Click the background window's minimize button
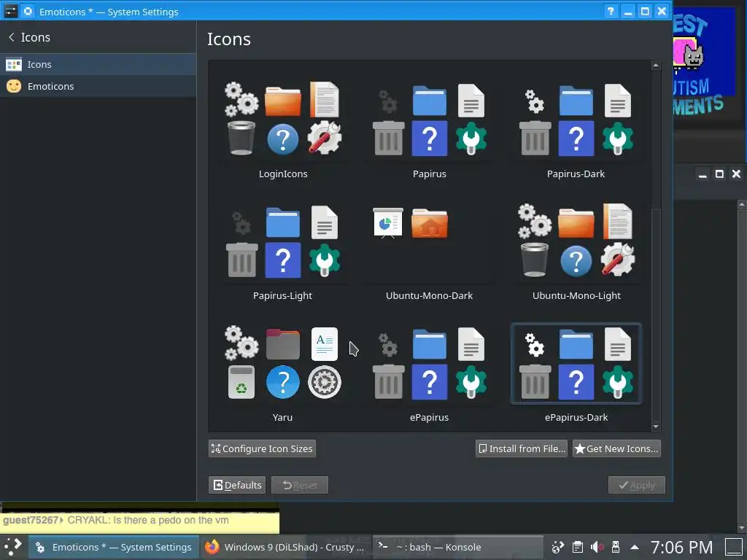Viewport: 747px width, 560px height. click(703, 174)
